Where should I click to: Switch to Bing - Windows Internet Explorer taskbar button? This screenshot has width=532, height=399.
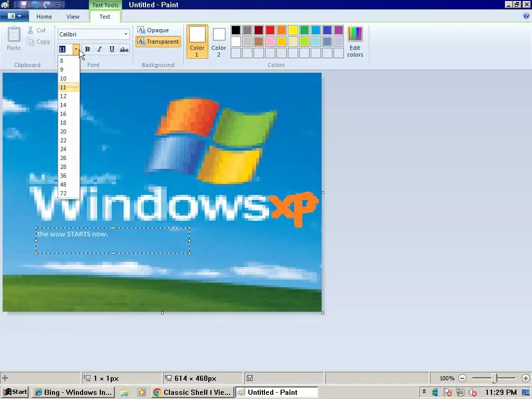[73, 393]
